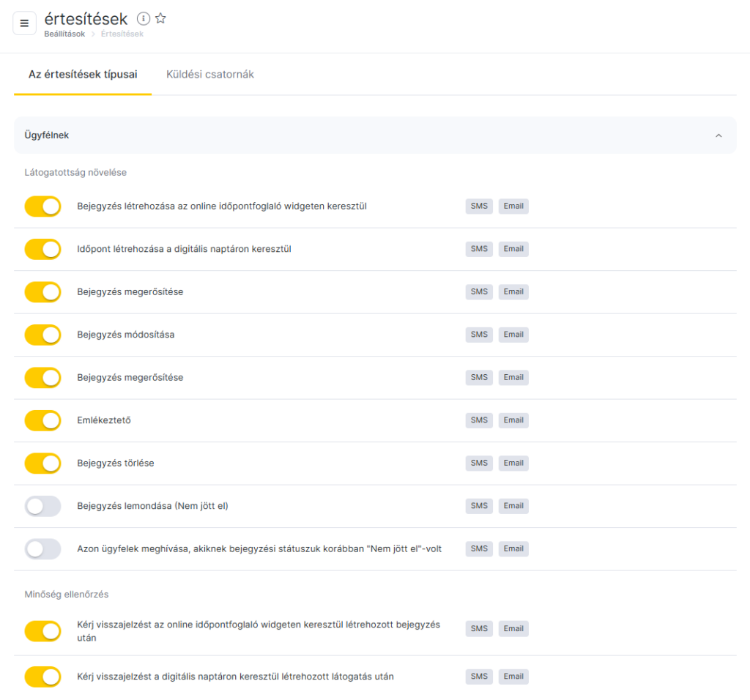Disable the Emlékeztető notification toggle
The height and width of the screenshot is (700, 750).
[43, 420]
